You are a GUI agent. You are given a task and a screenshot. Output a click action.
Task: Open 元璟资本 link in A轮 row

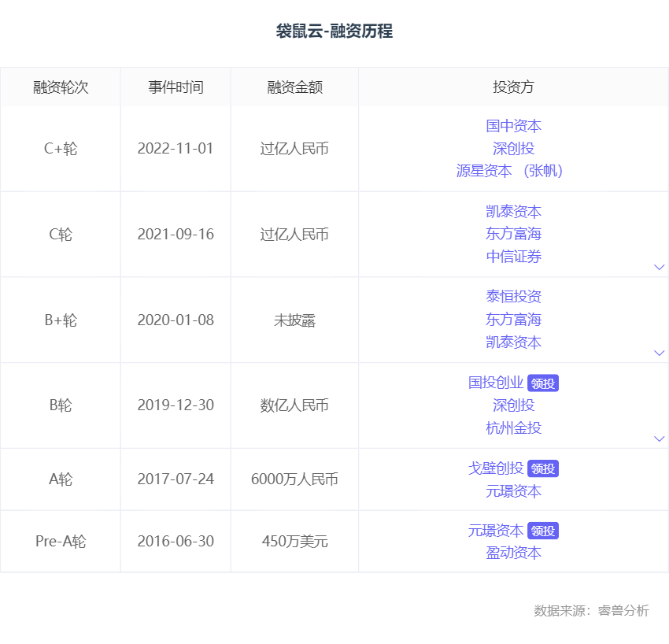point(513,491)
